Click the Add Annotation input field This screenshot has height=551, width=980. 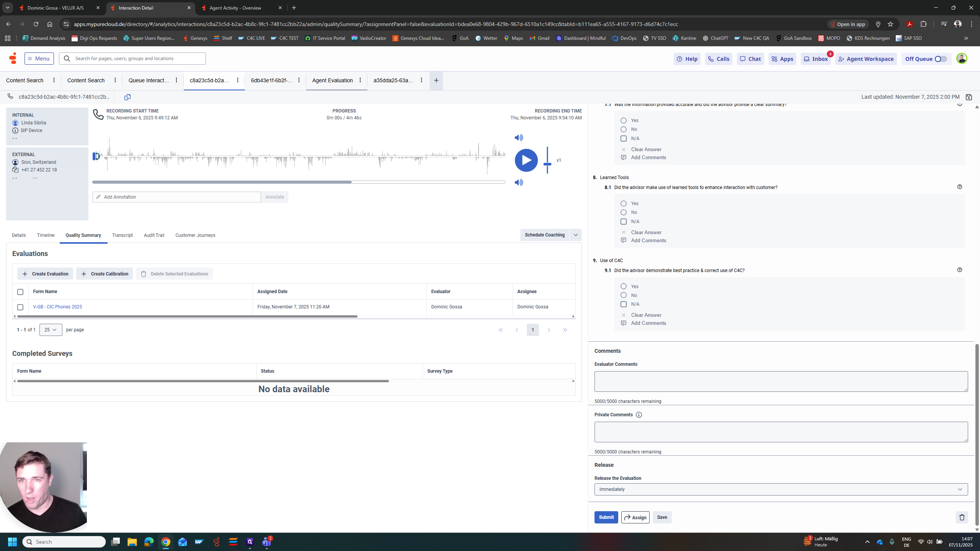[176, 197]
